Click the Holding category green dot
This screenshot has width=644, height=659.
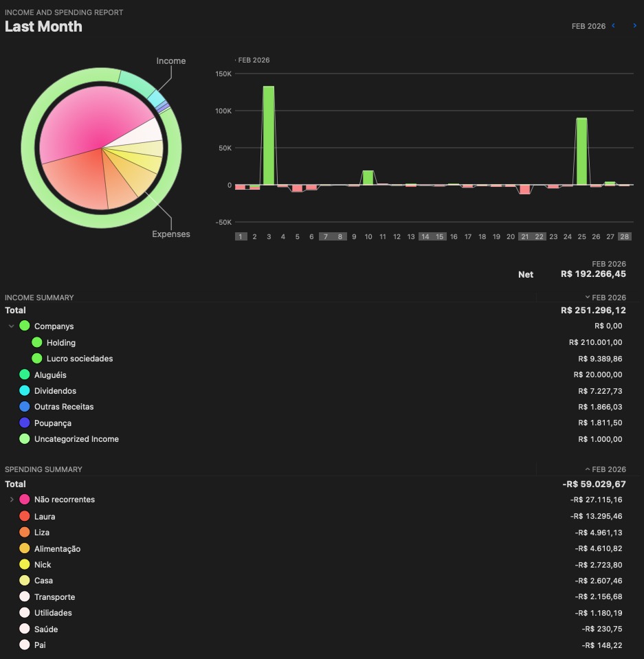pyautogui.click(x=37, y=343)
